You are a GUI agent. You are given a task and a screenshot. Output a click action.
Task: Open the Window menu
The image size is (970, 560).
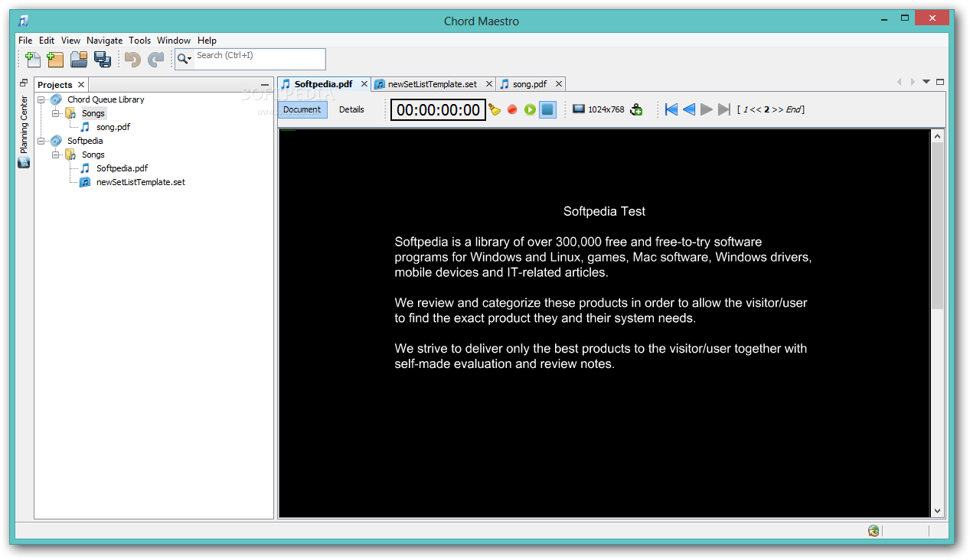[174, 41]
